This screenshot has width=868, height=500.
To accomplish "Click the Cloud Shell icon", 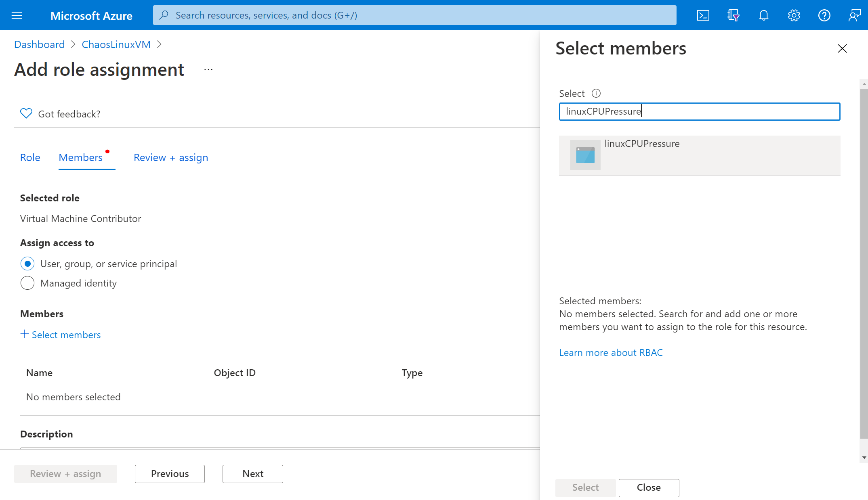I will click(x=704, y=15).
